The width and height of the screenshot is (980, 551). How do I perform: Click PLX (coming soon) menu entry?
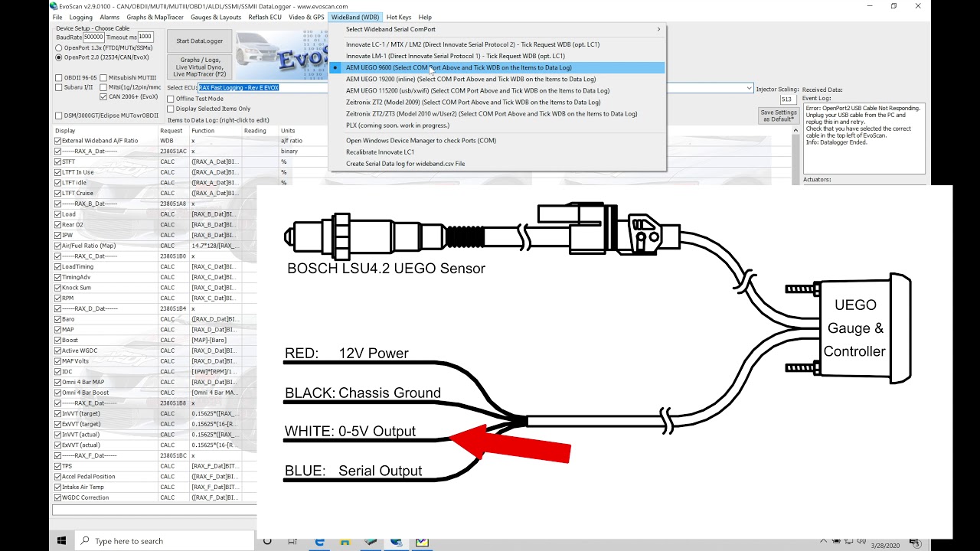[x=497, y=125]
